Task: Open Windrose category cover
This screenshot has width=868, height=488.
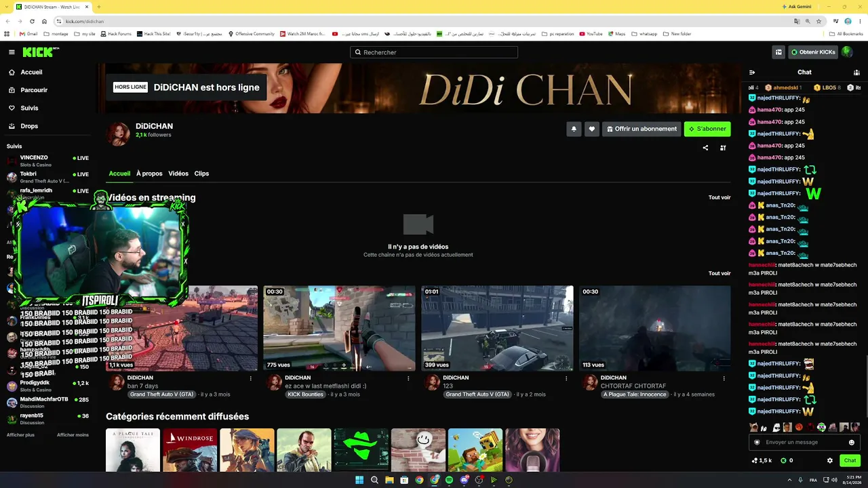Action: point(190,450)
